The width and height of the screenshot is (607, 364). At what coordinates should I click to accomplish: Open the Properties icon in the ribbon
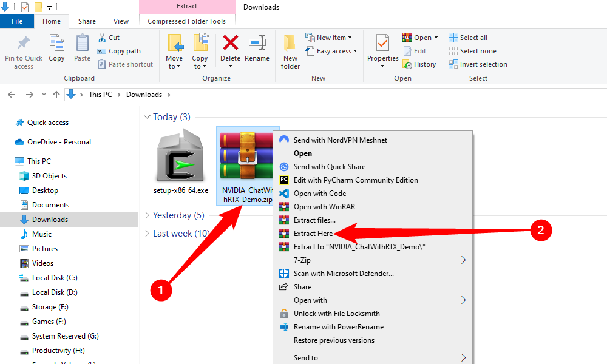pyautogui.click(x=382, y=44)
